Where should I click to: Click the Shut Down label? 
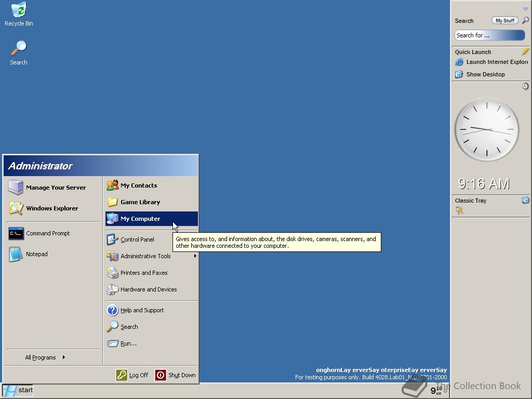click(182, 375)
